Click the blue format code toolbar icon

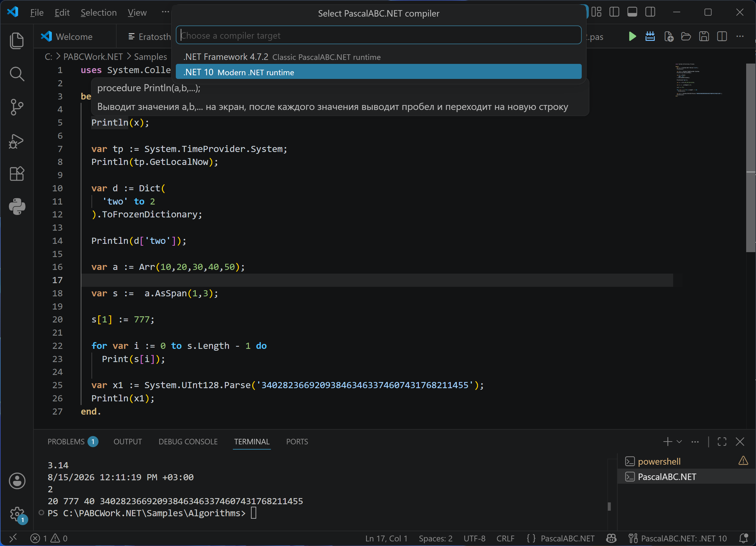[650, 36]
